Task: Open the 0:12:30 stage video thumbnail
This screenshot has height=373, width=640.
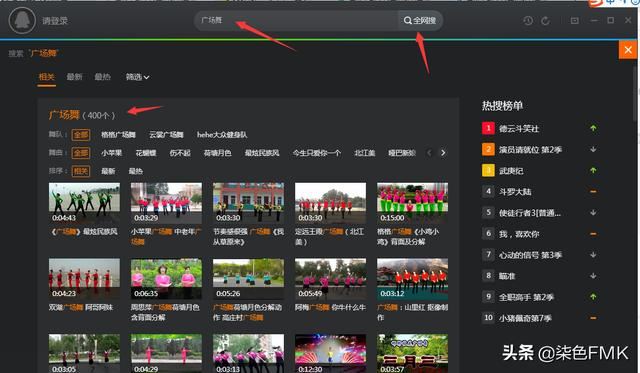Action: click(331, 353)
